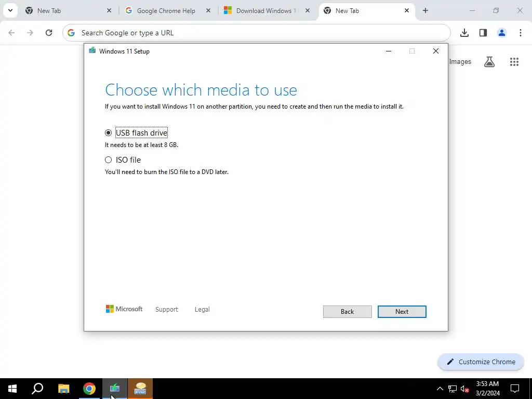Switch to the Download Windows 11 tab
Viewport: 532px width, 399px height.
[266, 11]
